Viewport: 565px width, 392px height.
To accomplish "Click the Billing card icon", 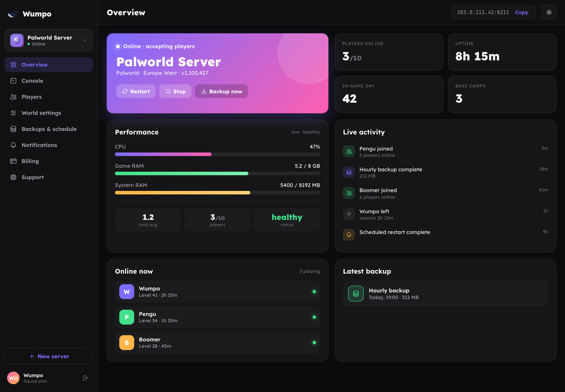I will (13, 161).
